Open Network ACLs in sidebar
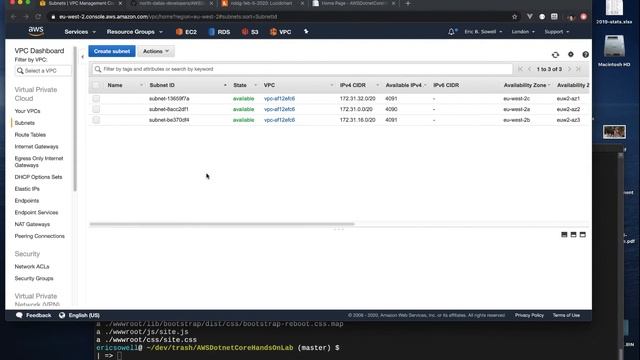The height and width of the screenshot is (360, 640). [x=32, y=267]
